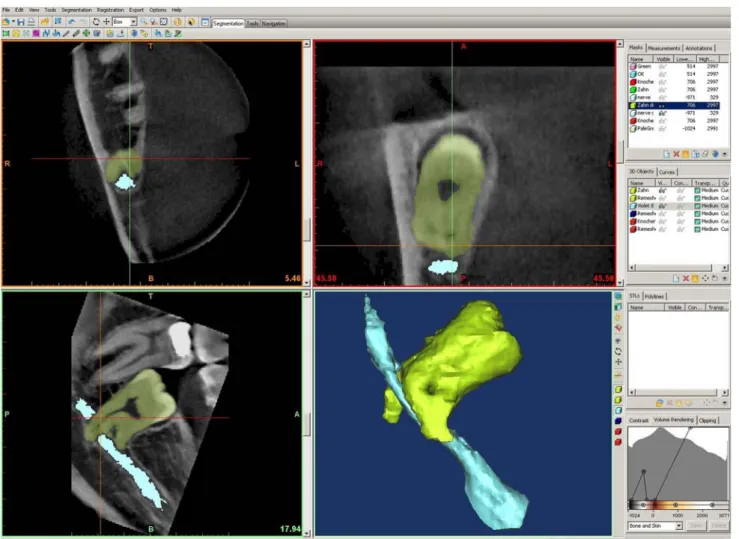Open transparency Medium dropdown for Knocher object

(x=706, y=221)
